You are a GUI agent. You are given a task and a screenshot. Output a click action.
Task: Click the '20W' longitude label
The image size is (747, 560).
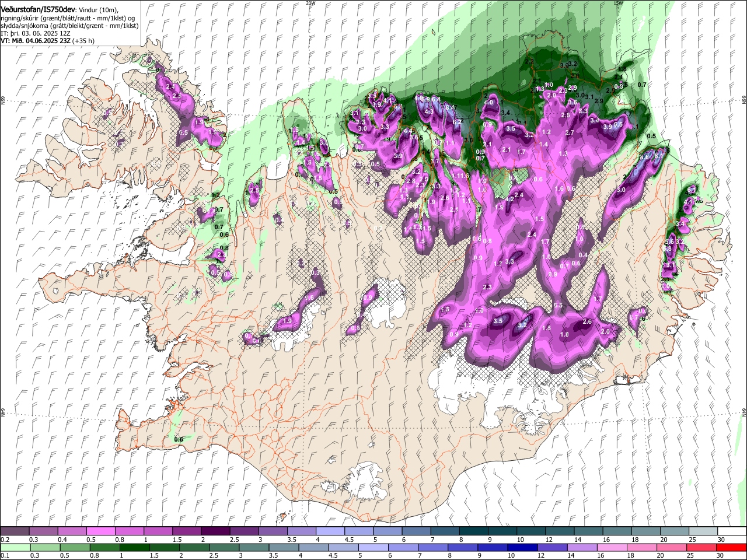click(x=310, y=3)
